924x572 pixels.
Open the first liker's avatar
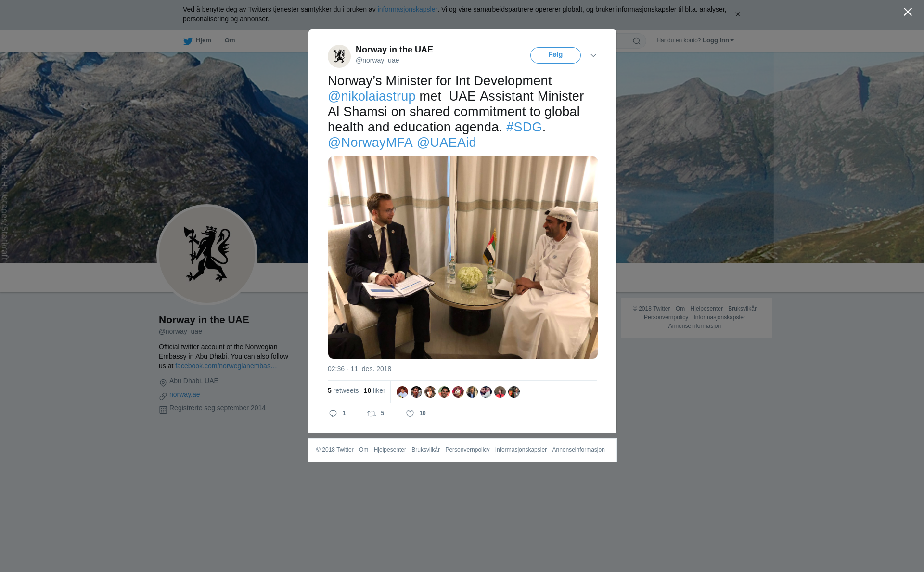(402, 392)
